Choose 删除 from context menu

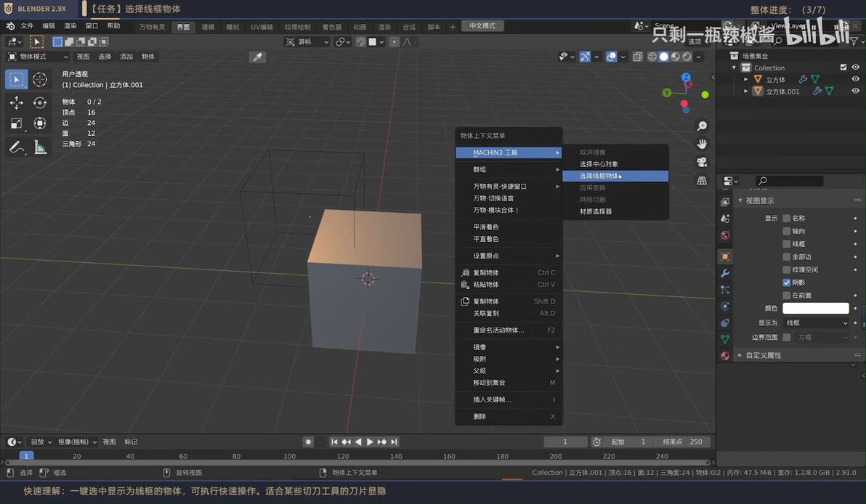pos(509,417)
